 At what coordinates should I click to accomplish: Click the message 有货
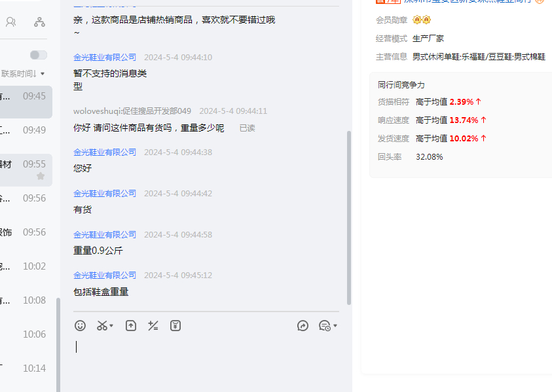[83, 209]
